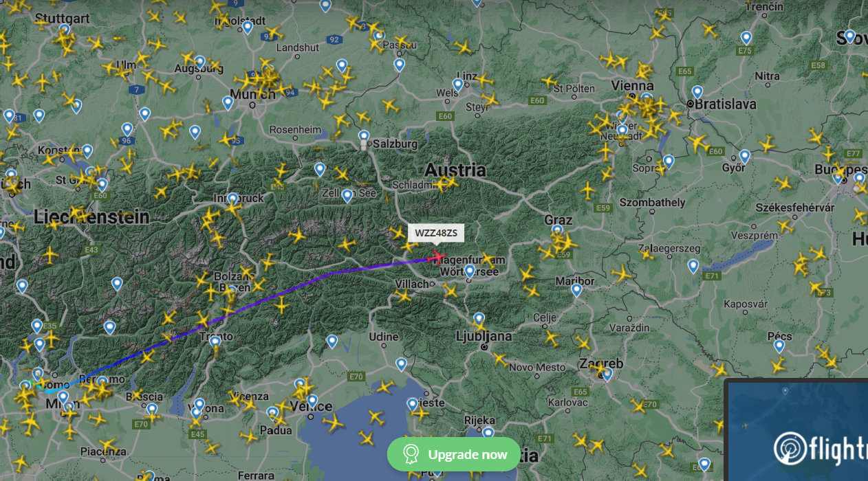Select the airport pin at Klagenfurt

[x=470, y=271]
